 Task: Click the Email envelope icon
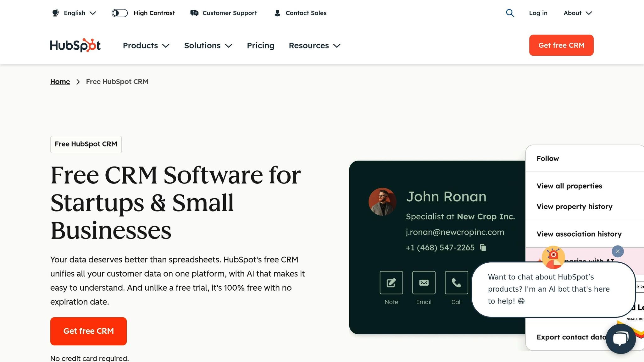coord(424,283)
